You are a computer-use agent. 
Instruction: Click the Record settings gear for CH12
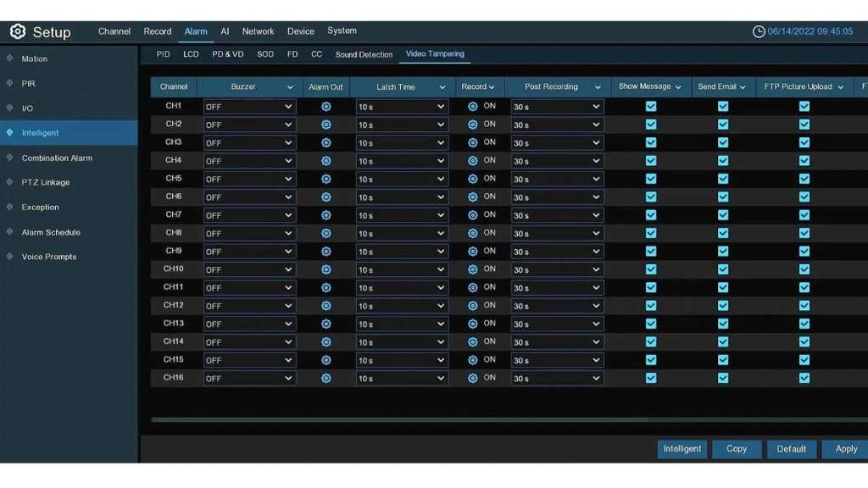click(x=473, y=306)
